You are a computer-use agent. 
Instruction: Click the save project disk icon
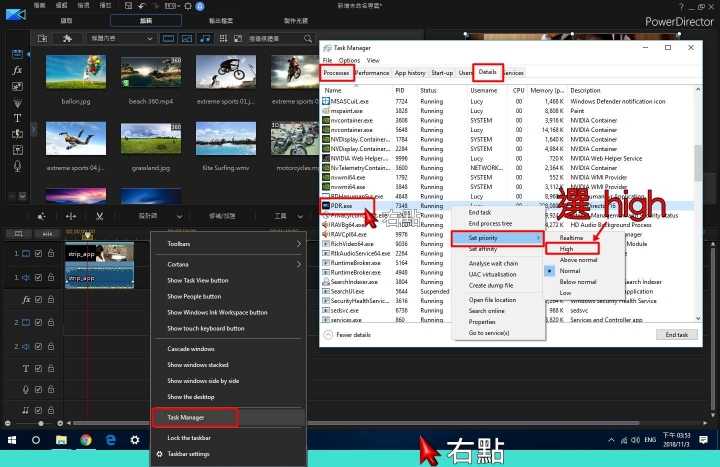pos(129,6)
